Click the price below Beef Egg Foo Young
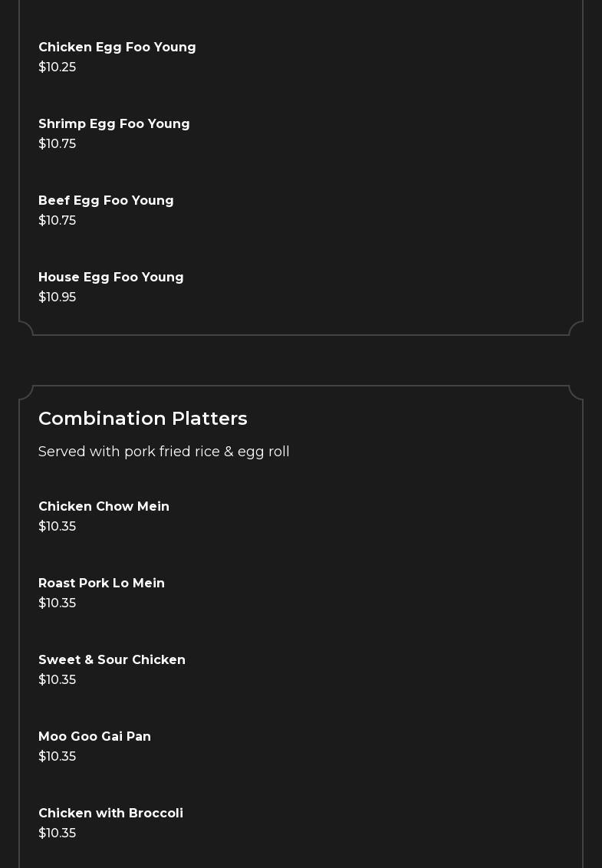 pos(58,221)
